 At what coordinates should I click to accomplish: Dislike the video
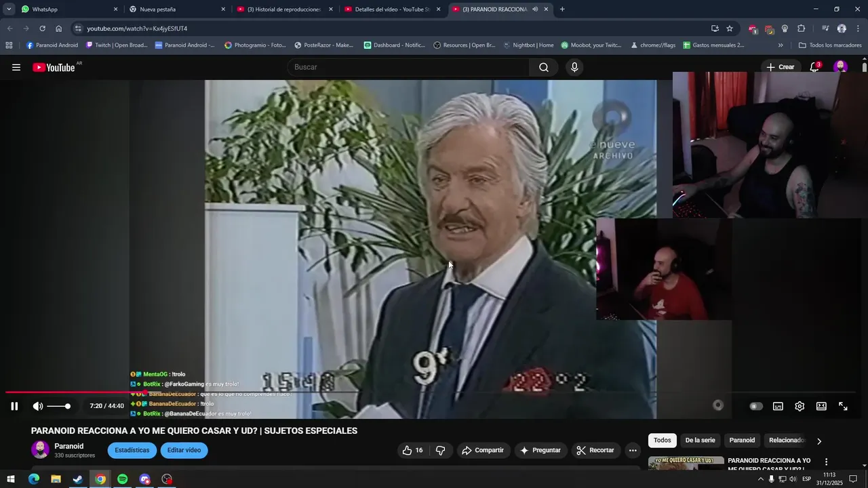pyautogui.click(x=440, y=450)
